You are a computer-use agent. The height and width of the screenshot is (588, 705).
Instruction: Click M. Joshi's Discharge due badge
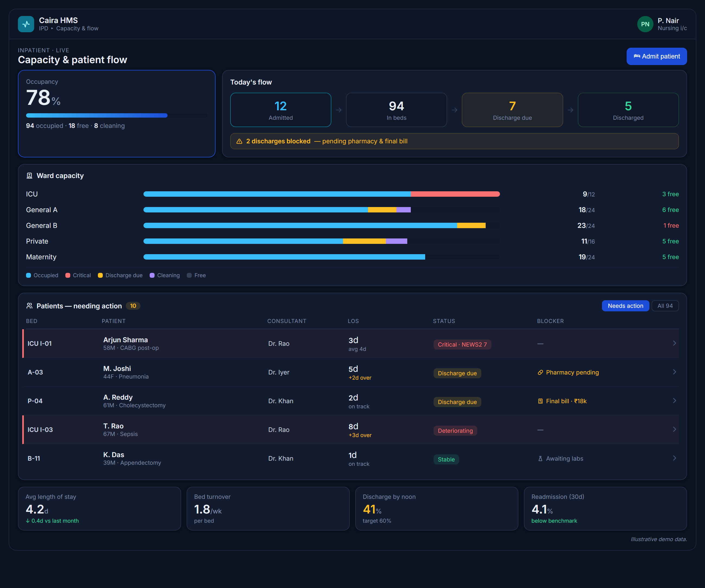(457, 373)
